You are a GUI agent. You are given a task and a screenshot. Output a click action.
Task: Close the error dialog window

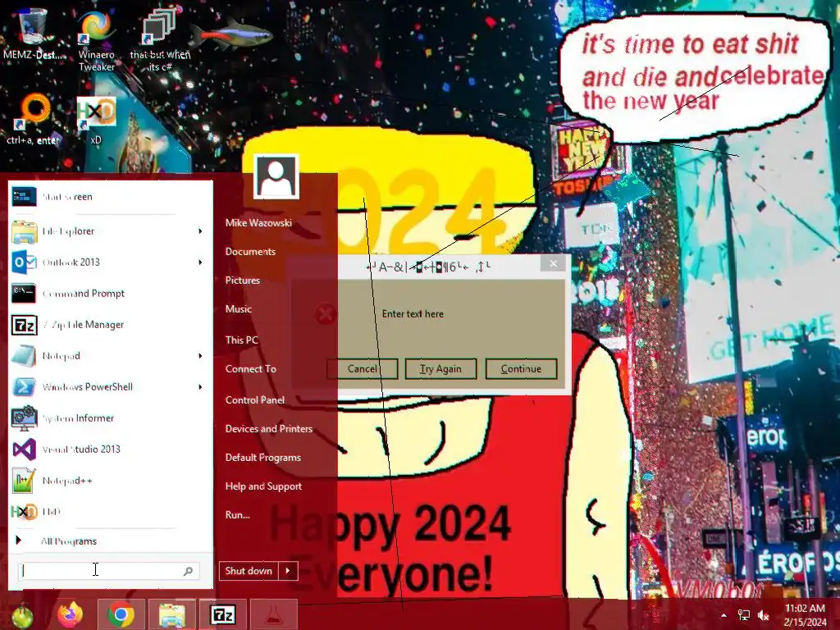pyautogui.click(x=553, y=263)
